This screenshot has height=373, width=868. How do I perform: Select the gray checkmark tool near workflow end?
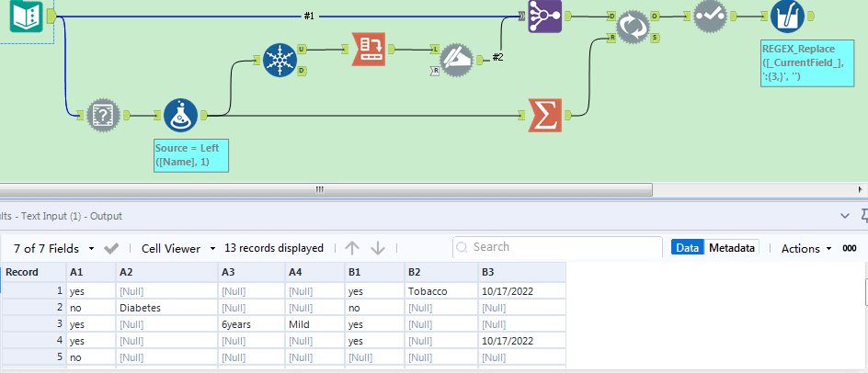pos(711,17)
